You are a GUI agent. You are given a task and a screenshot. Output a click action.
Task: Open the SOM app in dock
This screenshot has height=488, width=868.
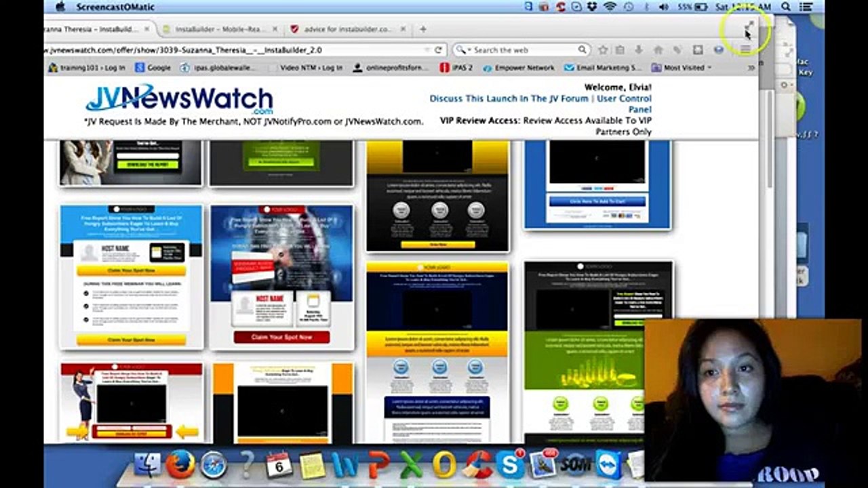pyautogui.click(x=576, y=466)
